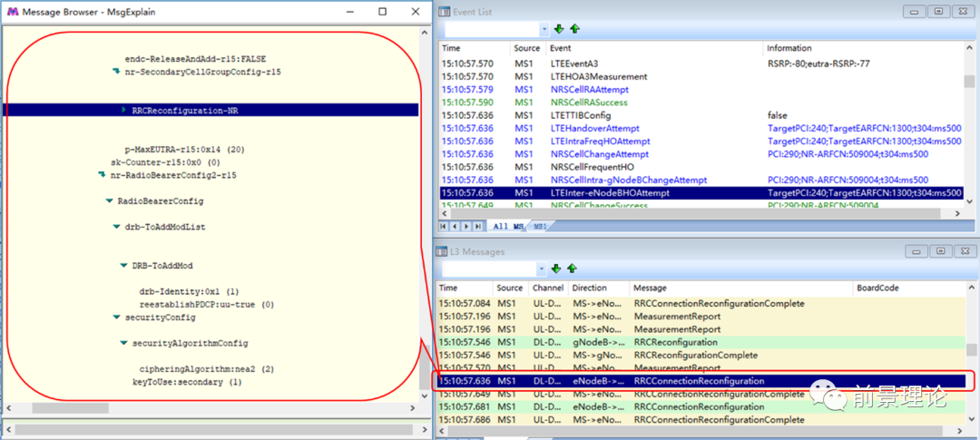Screen dimensions: 980x440
Task: Collapse the DRB-ToAddMod node
Action: pyautogui.click(x=123, y=266)
